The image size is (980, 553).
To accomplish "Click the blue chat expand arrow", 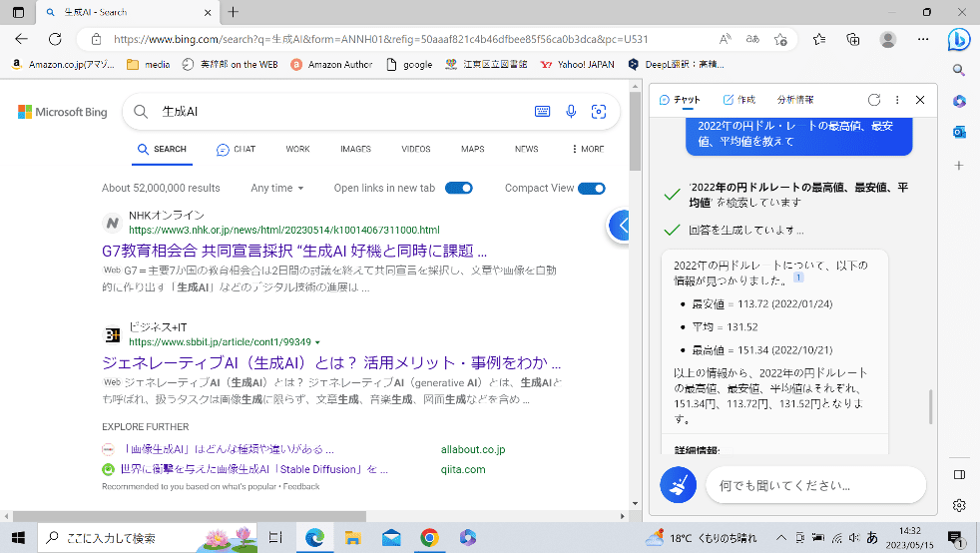I will click(x=620, y=226).
